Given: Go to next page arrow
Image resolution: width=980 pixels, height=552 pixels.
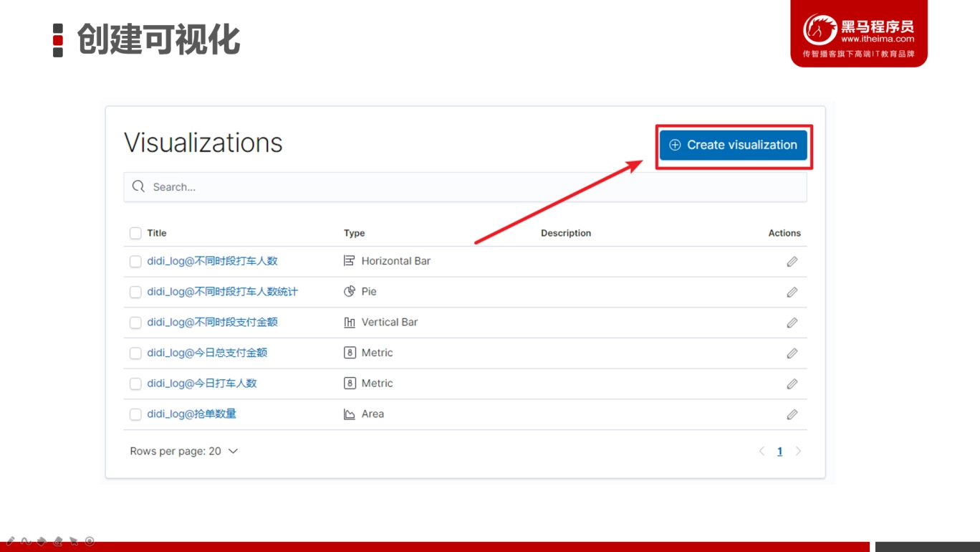Looking at the screenshot, I should (x=798, y=451).
